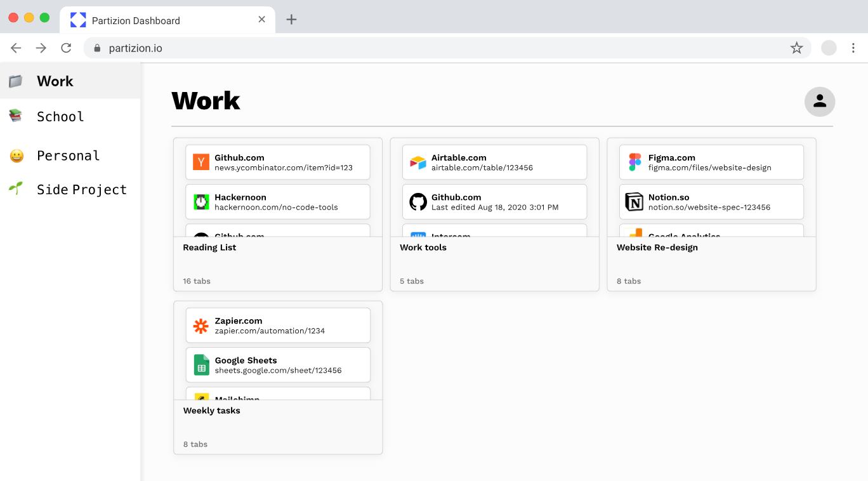The width and height of the screenshot is (868, 481).
Task: Click the Airtable icon in Work tools
Action: click(x=418, y=162)
